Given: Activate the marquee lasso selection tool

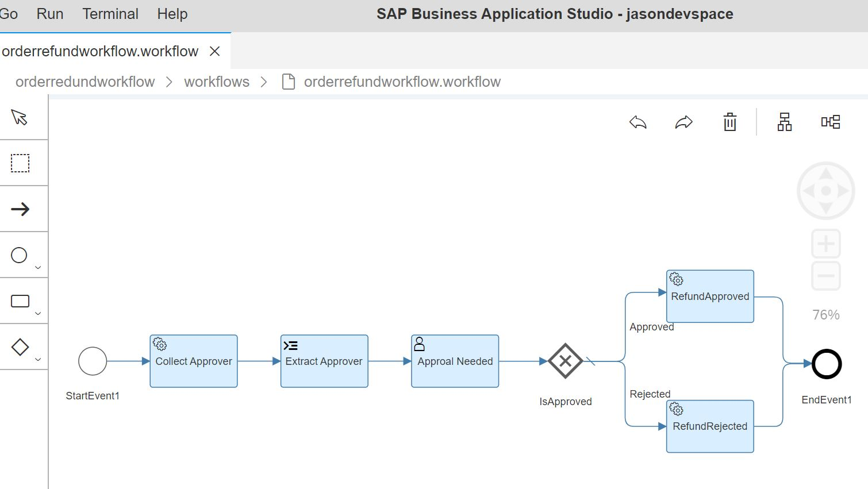Looking at the screenshot, I should [20, 163].
